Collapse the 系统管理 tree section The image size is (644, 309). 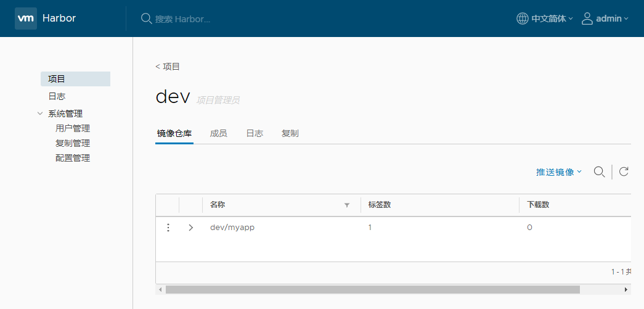[41, 113]
